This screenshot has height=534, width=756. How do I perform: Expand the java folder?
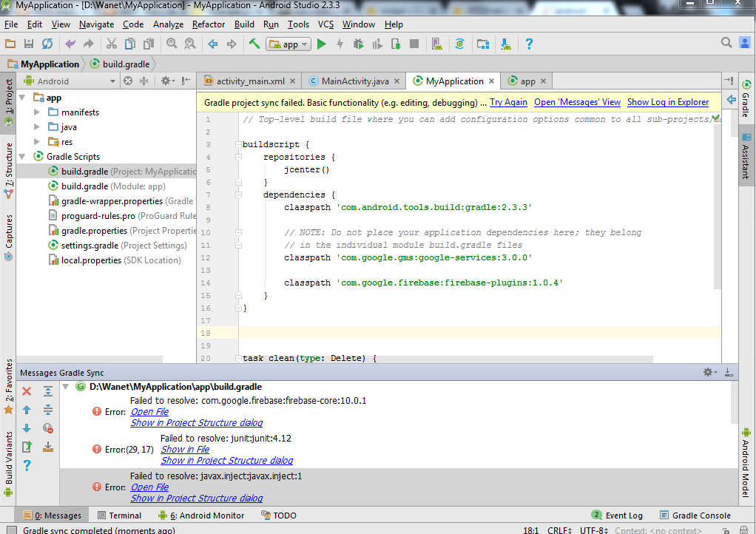(x=37, y=127)
